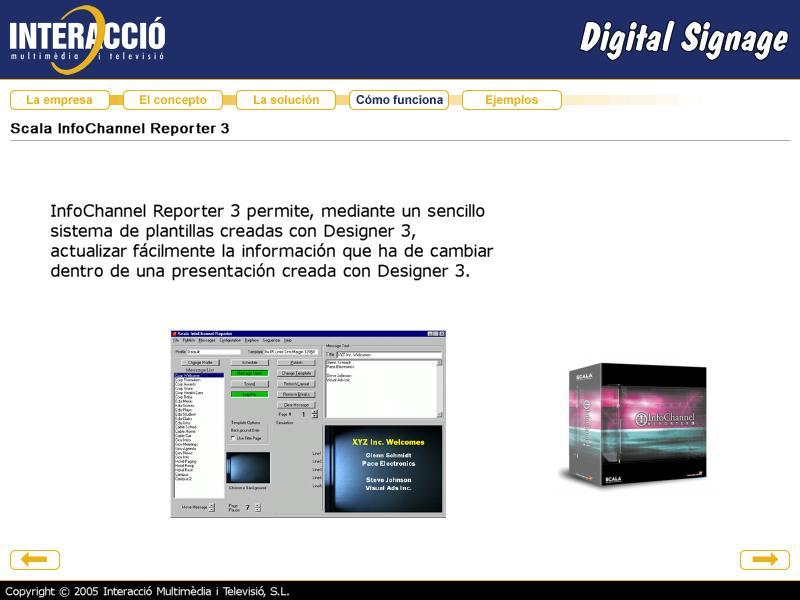This screenshot has height=600, width=800.
Task: Click the Home Message stepper
Action: click(x=211, y=507)
